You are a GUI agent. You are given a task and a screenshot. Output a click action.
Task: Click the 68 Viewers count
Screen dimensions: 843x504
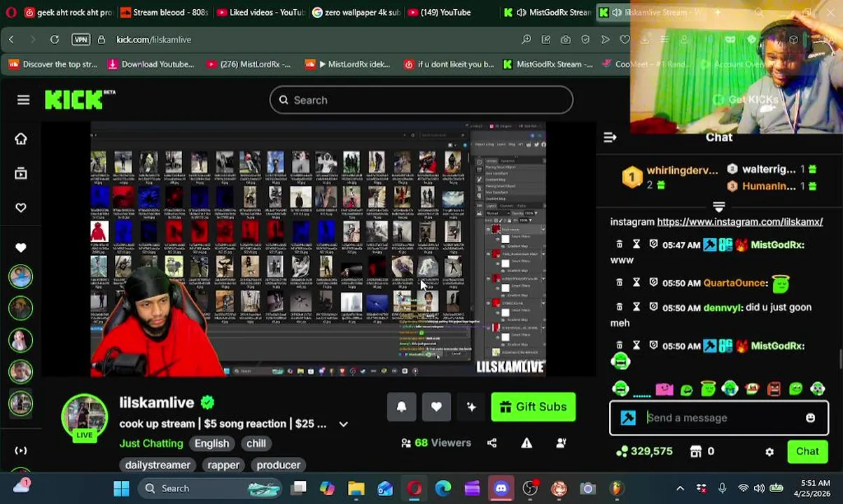click(x=436, y=443)
